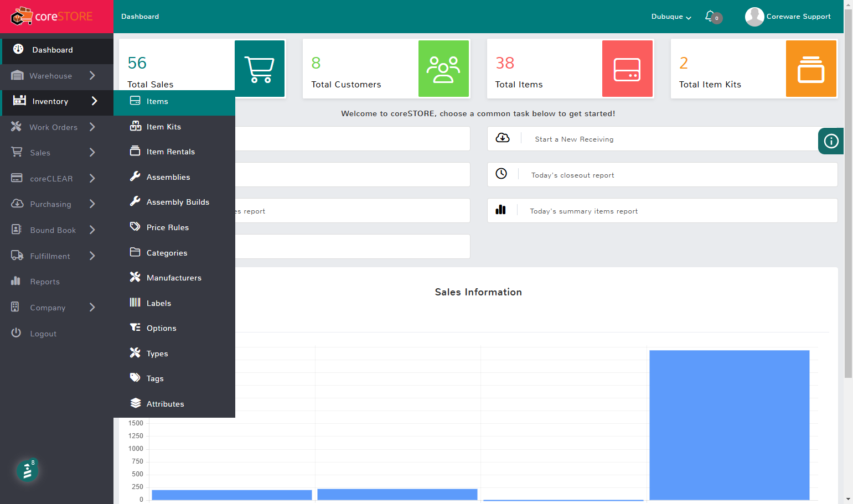Open Item Kits submenu entry
This screenshot has width=853, height=504.
click(174, 127)
